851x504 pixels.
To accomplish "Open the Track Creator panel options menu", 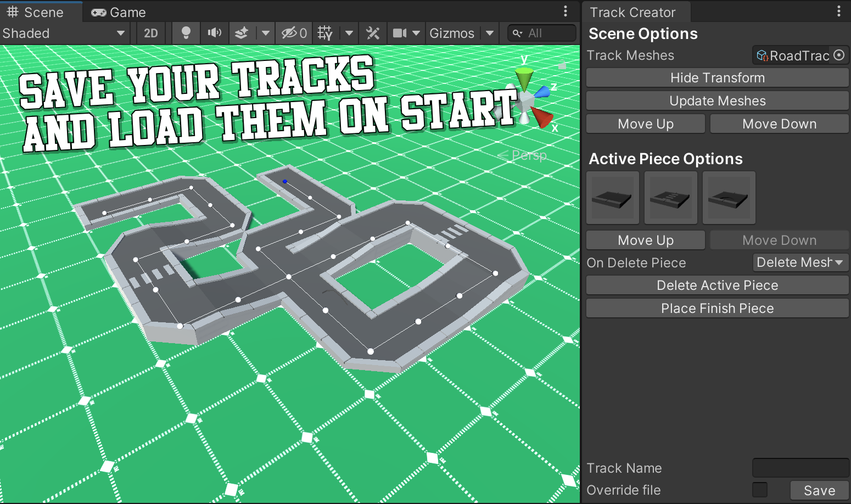I will pyautogui.click(x=838, y=12).
